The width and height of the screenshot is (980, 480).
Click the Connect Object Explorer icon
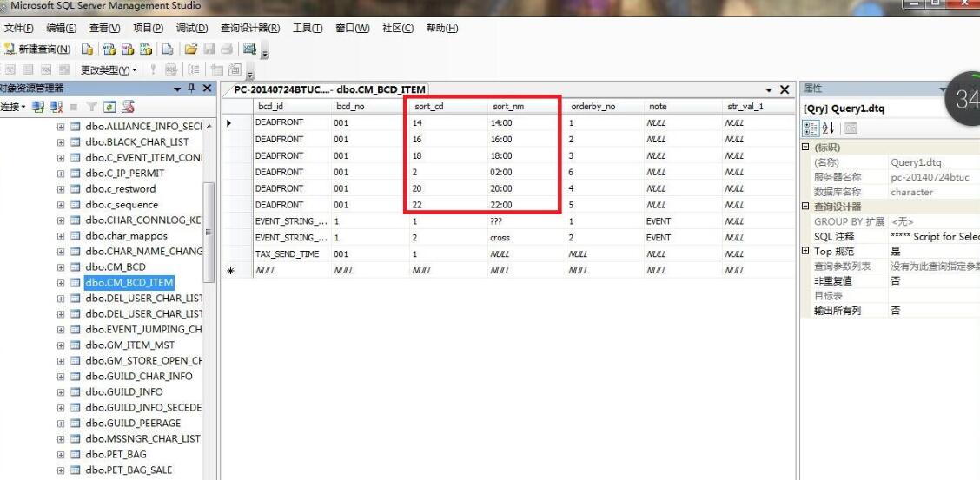[x=38, y=107]
